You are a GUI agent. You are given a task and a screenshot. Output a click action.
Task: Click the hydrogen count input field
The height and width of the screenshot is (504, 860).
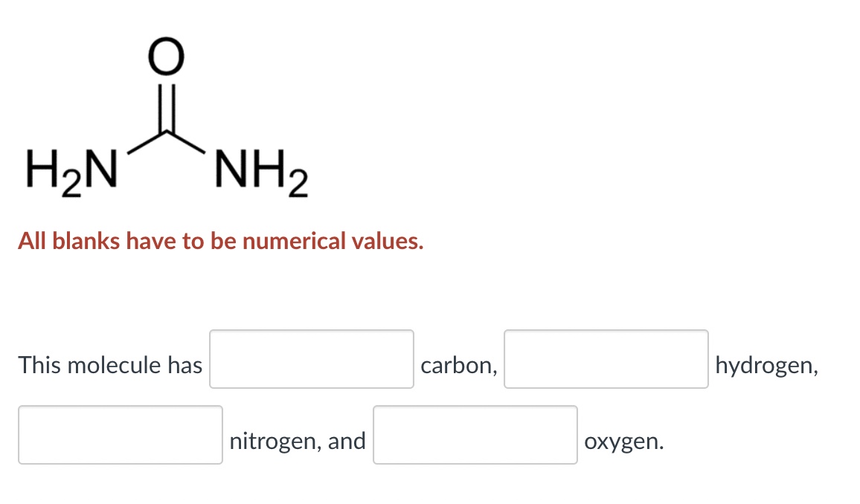[x=606, y=360]
